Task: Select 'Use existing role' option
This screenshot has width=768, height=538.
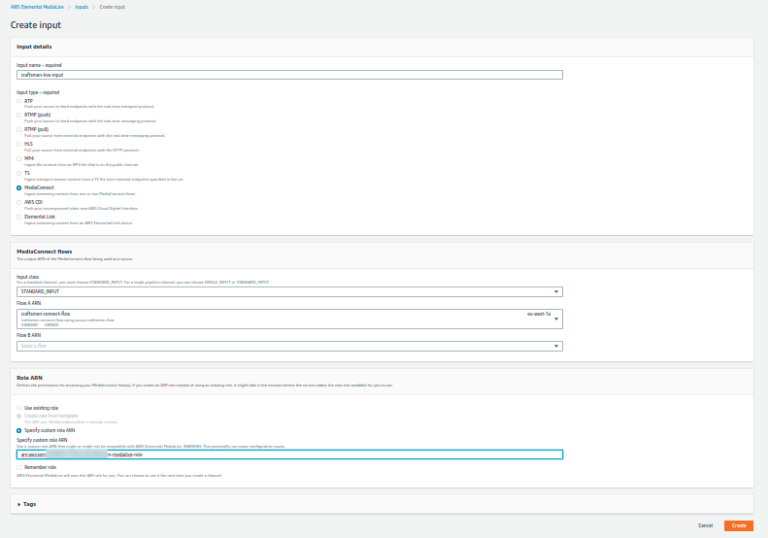Action: pyautogui.click(x=19, y=409)
